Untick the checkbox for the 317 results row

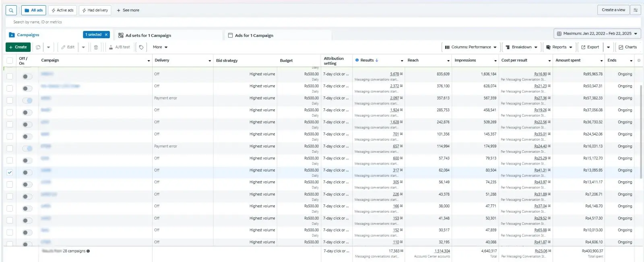click(x=10, y=172)
